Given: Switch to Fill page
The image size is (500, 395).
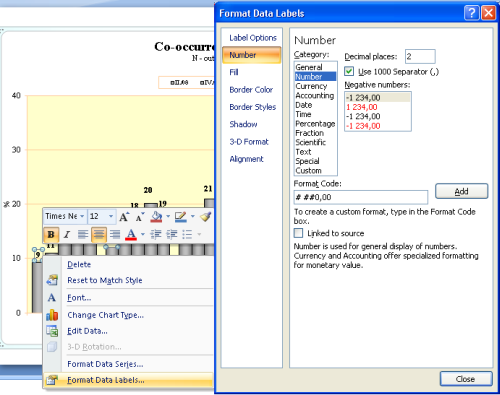Looking at the screenshot, I should click(x=234, y=72).
